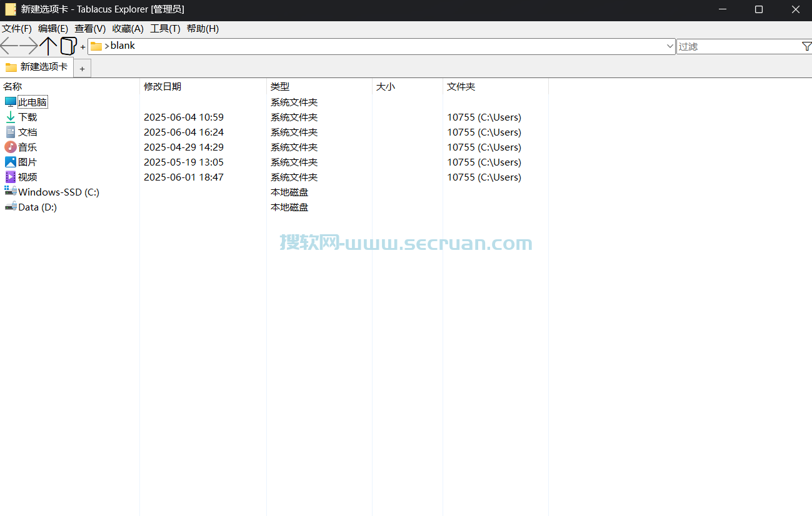Click the Data (D:) drive icon
Screen dimensions: 812x516
(11, 207)
